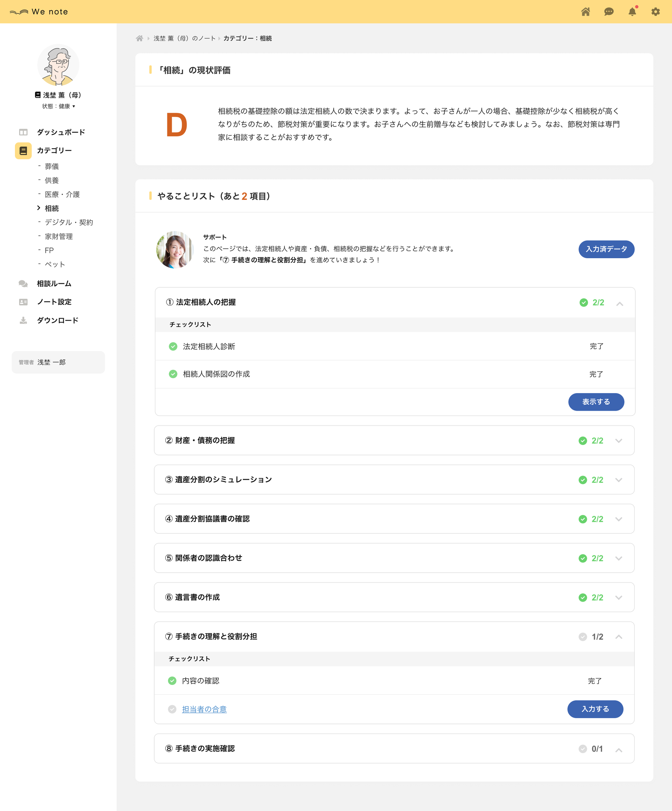Click the home icon in top header
672x811 pixels.
tap(585, 11)
